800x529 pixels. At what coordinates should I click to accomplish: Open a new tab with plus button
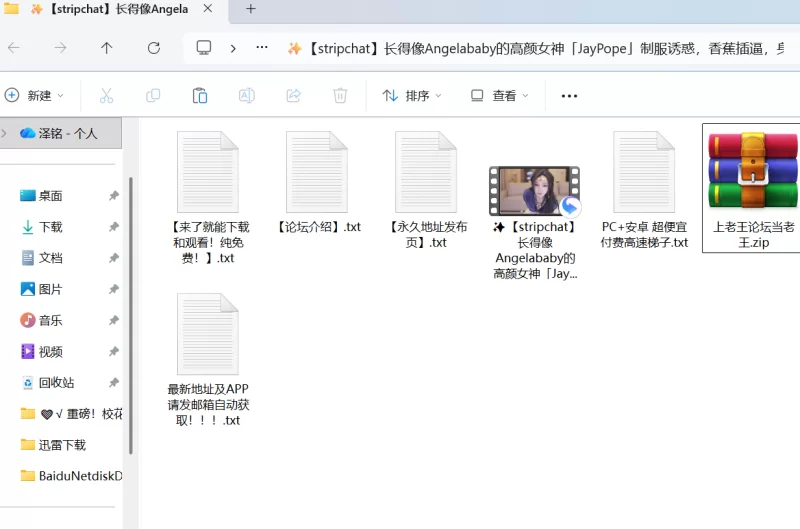[250, 9]
